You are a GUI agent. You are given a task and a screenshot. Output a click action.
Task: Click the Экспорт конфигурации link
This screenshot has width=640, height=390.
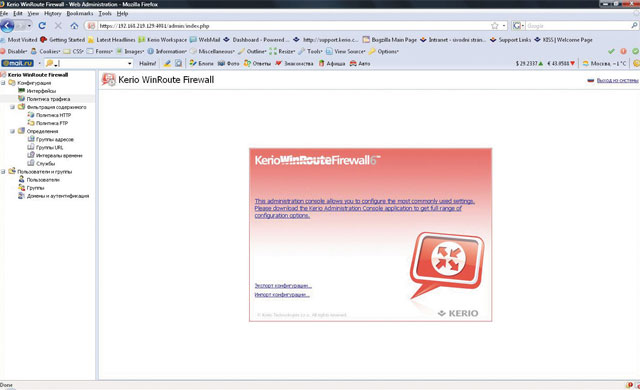pos(283,286)
